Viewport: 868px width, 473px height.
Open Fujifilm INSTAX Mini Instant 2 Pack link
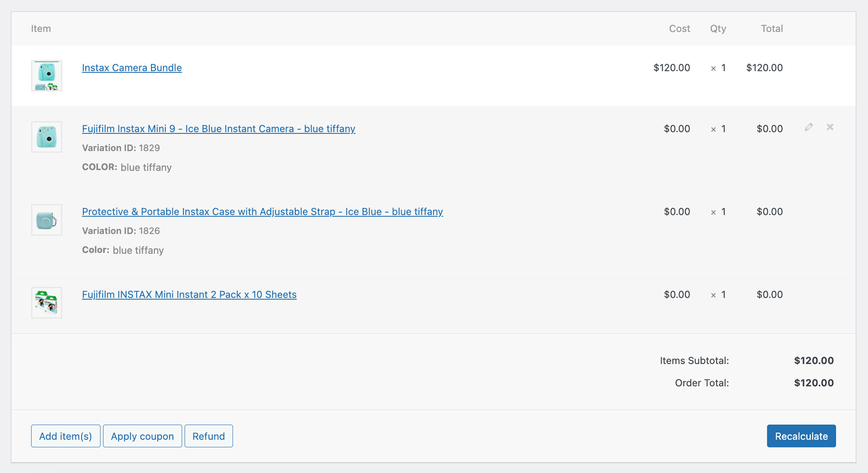(x=189, y=295)
